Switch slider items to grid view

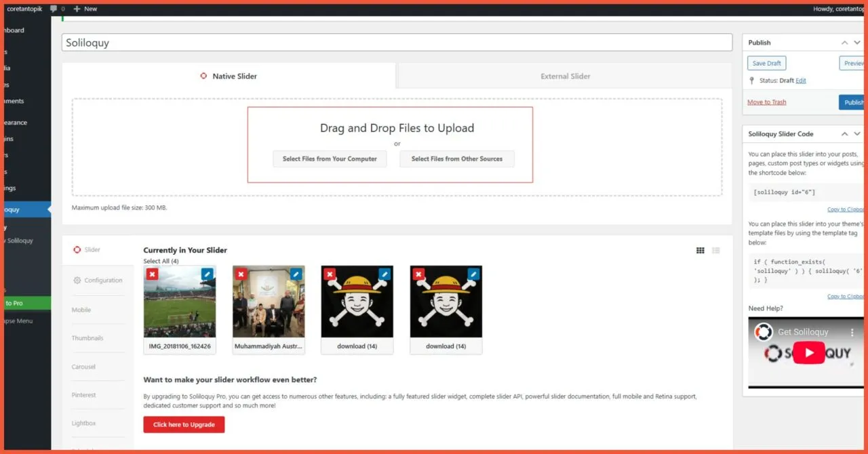coord(701,251)
